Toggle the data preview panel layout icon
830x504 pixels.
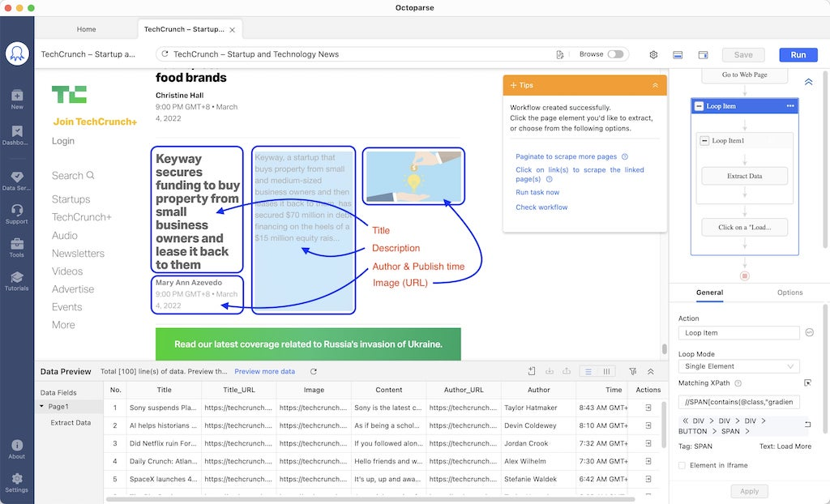point(678,54)
